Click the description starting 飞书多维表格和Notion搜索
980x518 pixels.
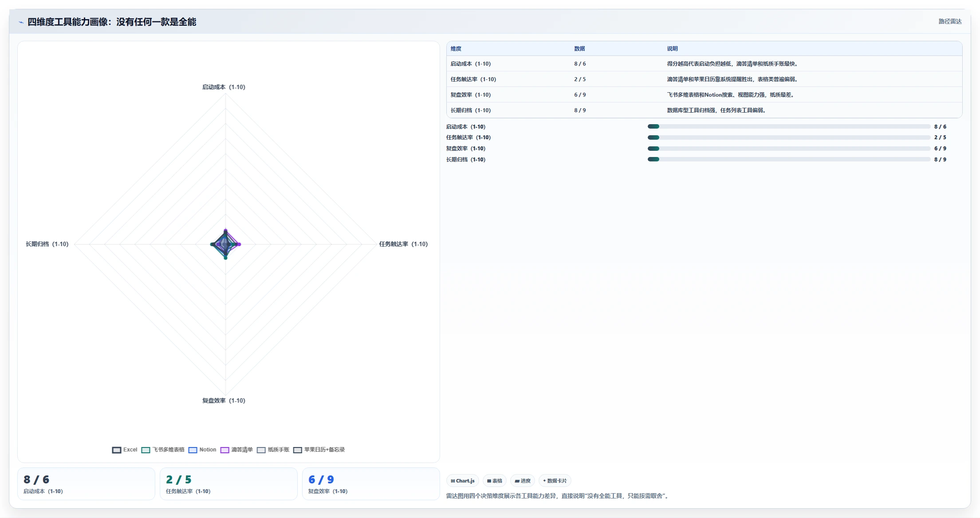[x=731, y=95]
